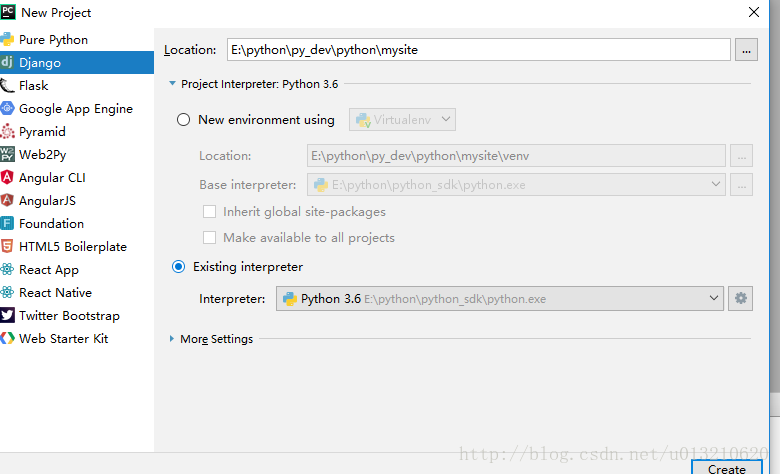This screenshot has width=780, height=474.
Task: Browse for project location with ellipsis button
Action: click(746, 50)
